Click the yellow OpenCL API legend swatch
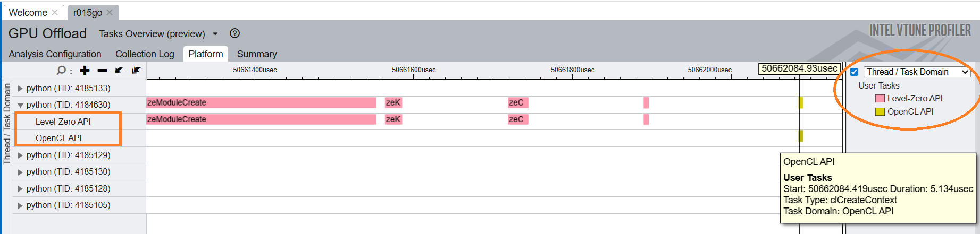 [880, 112]
